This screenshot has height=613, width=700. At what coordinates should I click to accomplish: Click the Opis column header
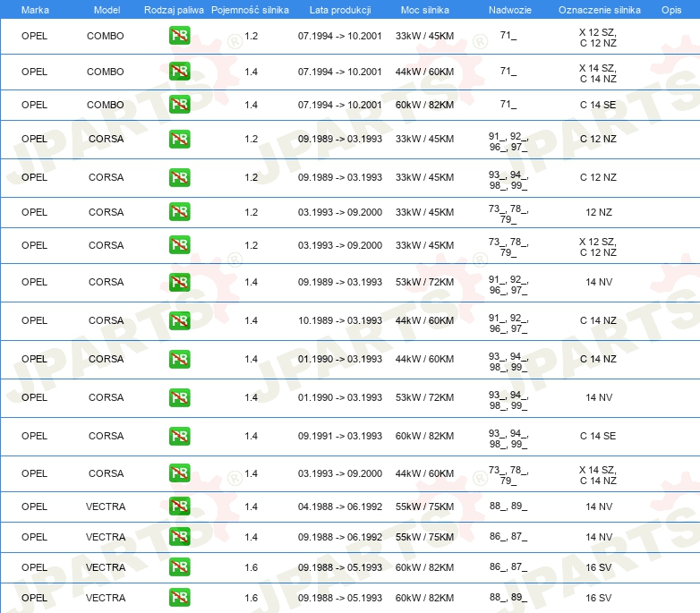tap(671, 10)
